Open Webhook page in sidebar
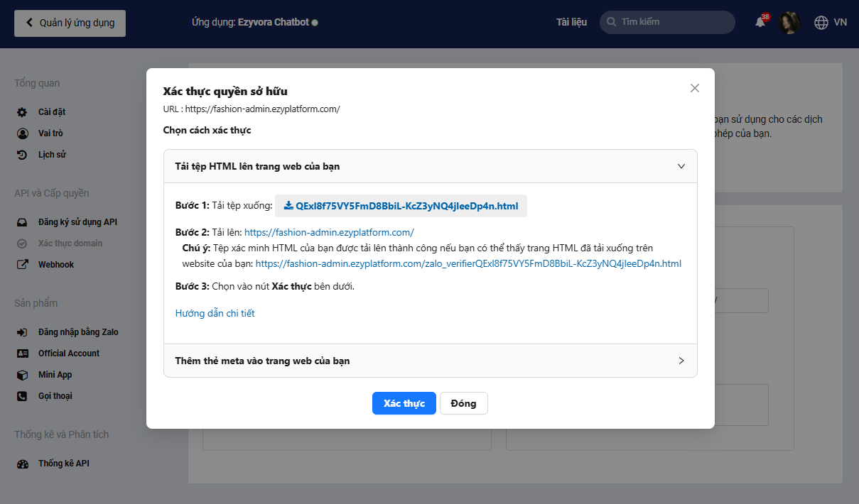Screen dimensions: 859x504 tap(56, 265)
